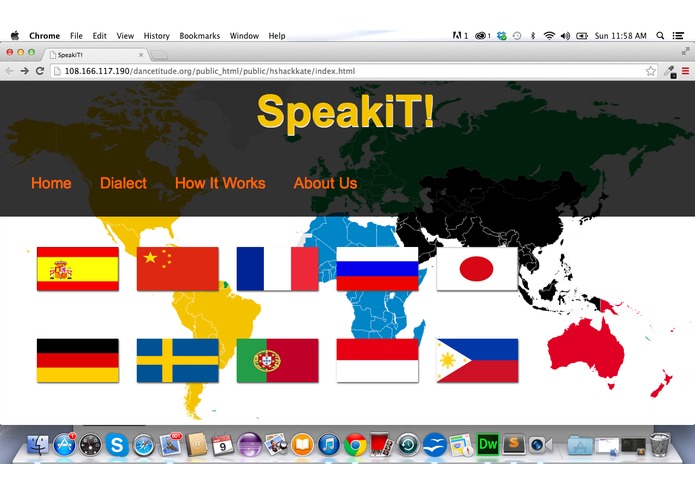Open the Edit menu

[99, 35]
